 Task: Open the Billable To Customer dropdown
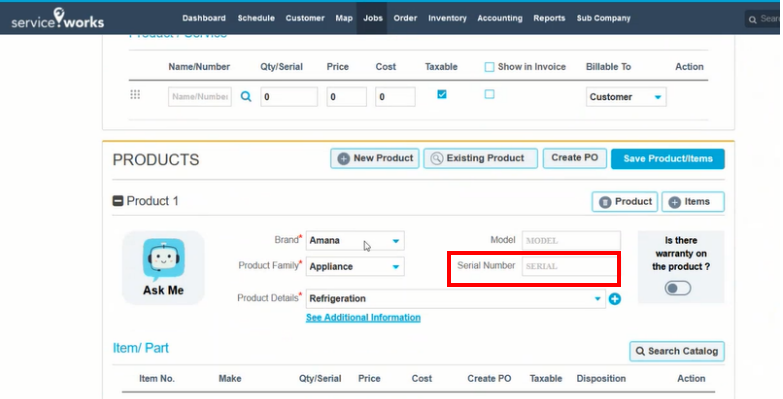click(x=626, y=97)
